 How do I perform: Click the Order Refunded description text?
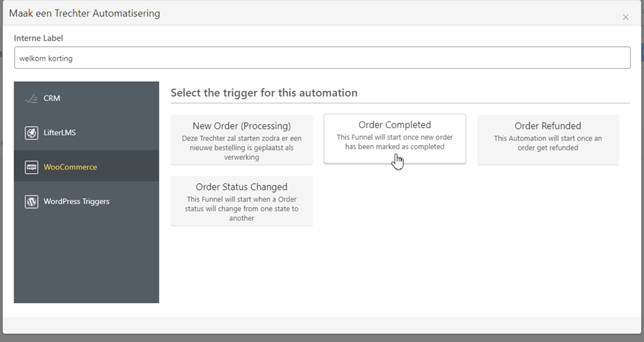[x=547, y=143]
